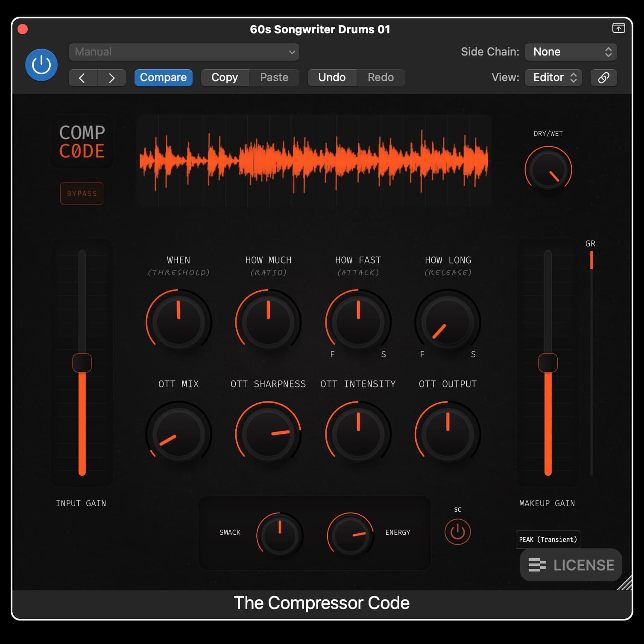644x644 pixels.
Task: Click the MAKEUP GAIN fader handle
Action: pos(548,363)
